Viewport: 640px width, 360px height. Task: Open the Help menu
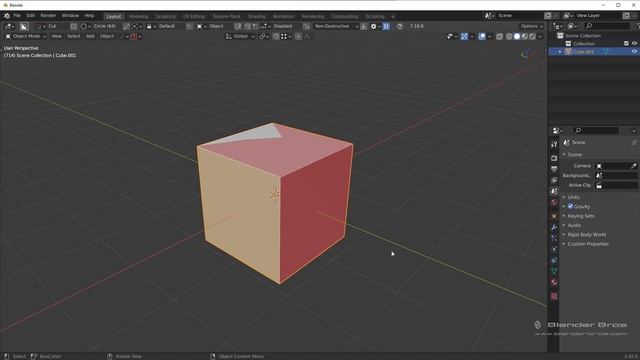pyautogui.click(x=89, y=16)
